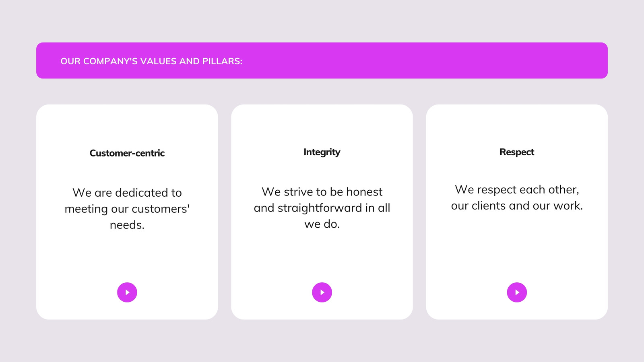Click the play icon in Integrity card
Screen dimensions: 644x362
pos(322,292)
